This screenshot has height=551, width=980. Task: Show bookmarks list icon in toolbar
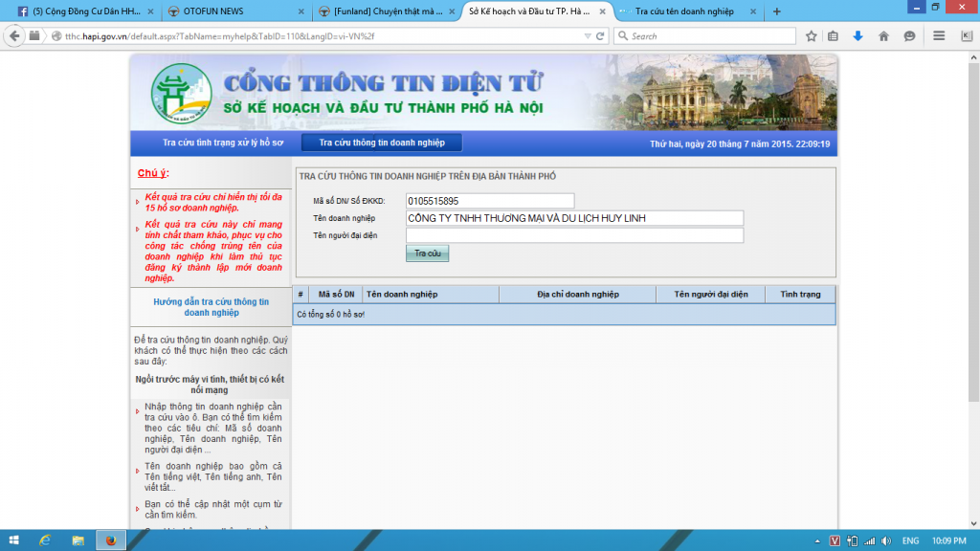834,36
